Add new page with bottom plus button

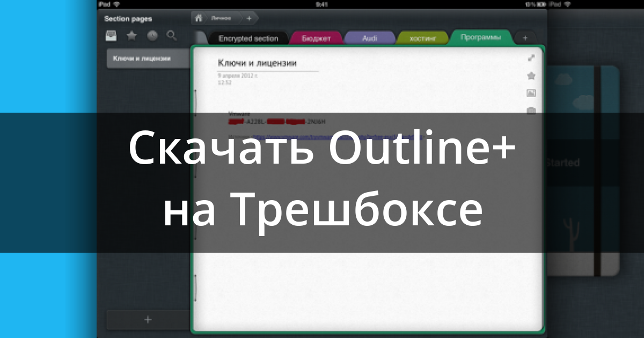coord(148,320)
